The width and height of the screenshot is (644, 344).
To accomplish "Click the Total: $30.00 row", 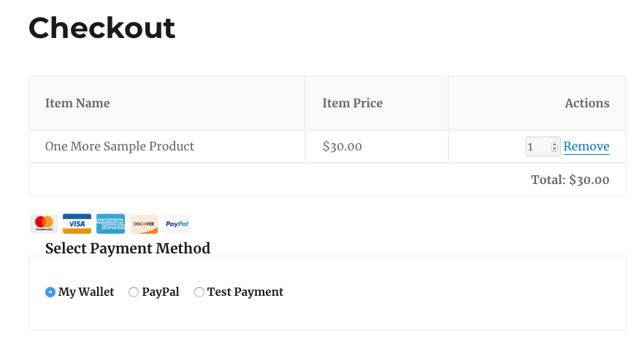I will click(x=327, y=180).
